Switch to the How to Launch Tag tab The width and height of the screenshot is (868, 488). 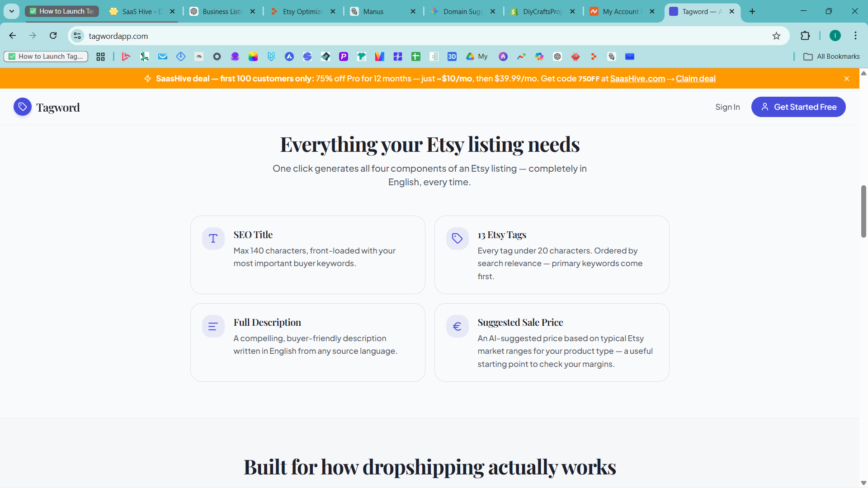62,11
